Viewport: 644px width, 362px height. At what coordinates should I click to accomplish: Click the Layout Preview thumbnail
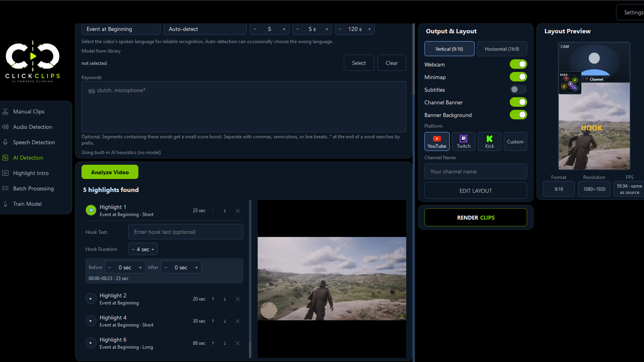[x=594, y=106]
